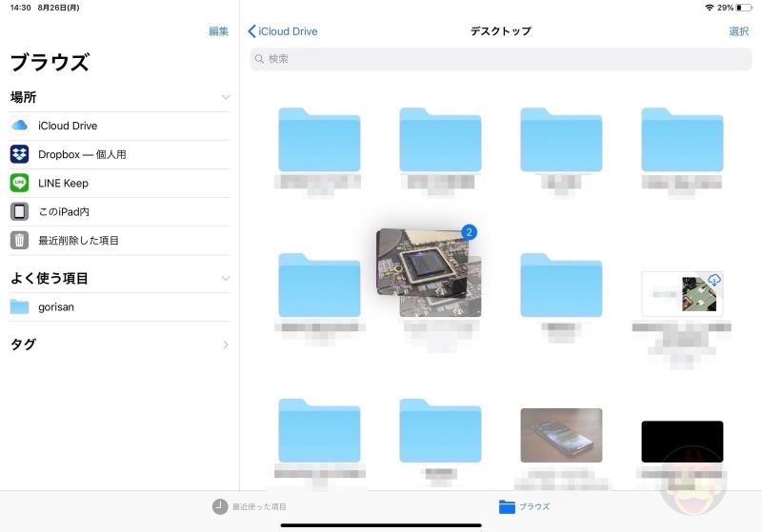Screen dimensions: 762x532
Task: Select the Dropbox icon in sidebar
Action: point(19,154)
